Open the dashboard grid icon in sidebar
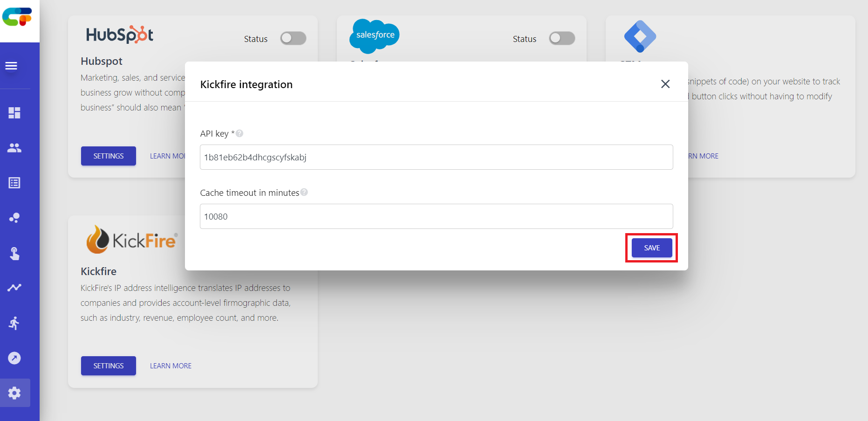This screenshot has width=868, height=421. click(14, 113)
